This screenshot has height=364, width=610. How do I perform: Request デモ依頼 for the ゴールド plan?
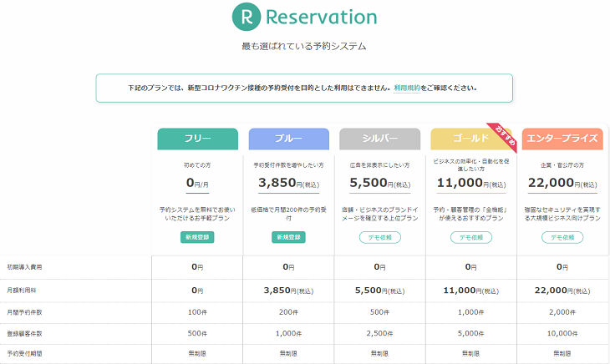pyautogui.click(x=471, y=237)
